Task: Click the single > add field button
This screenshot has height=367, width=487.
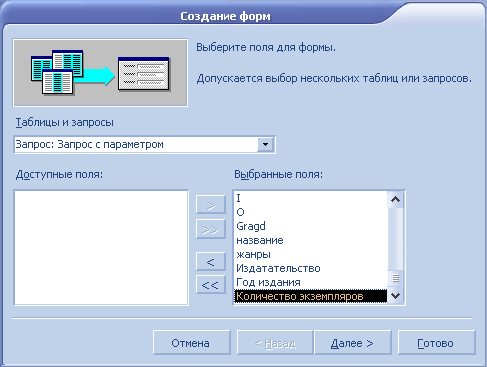Action: click(x=211, y=204)
